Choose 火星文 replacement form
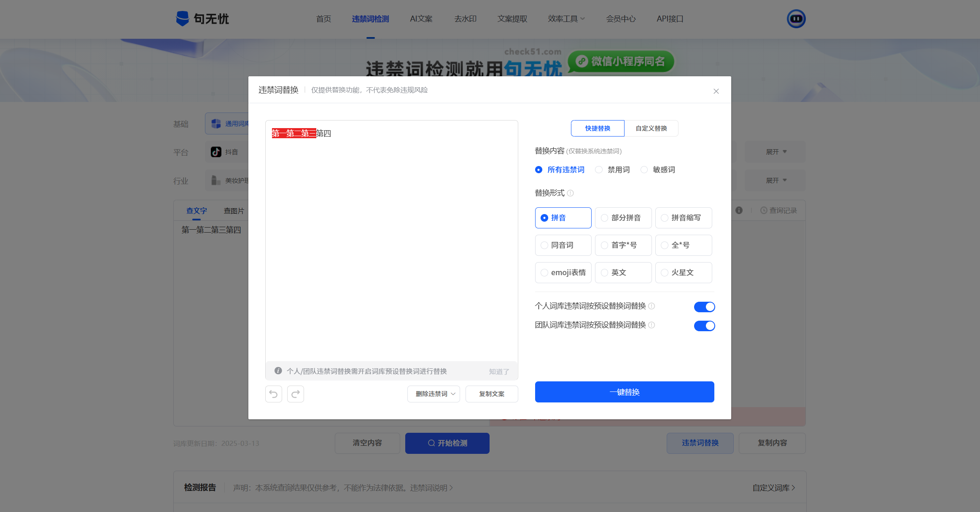Screen dimensions: 980x512 click(683, 273)
